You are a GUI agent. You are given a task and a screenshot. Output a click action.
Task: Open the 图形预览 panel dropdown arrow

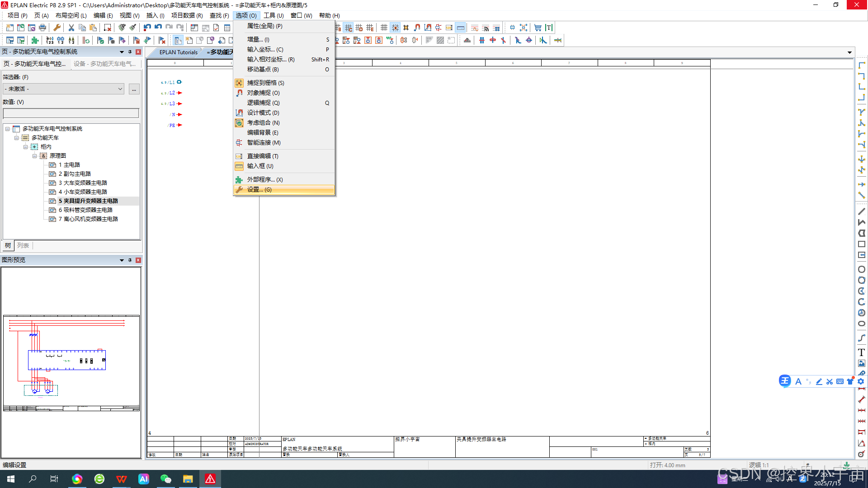pos(122,260)
